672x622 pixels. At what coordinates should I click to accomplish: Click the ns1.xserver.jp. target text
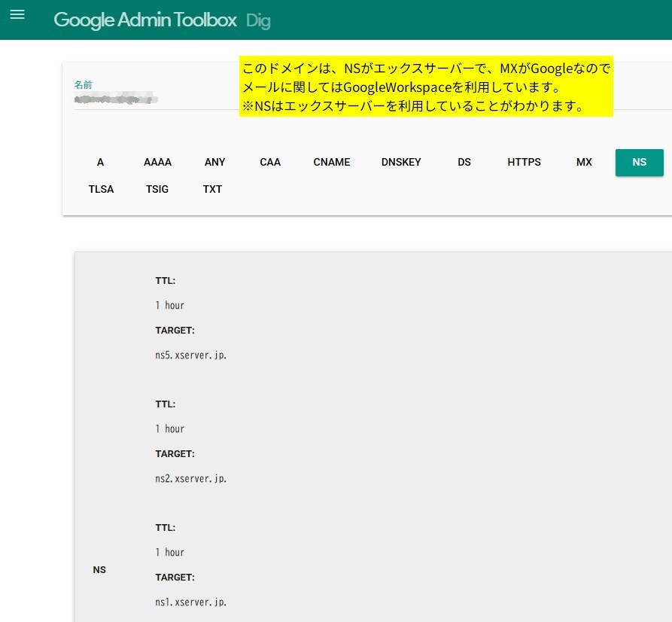click(x=190, y=602)
